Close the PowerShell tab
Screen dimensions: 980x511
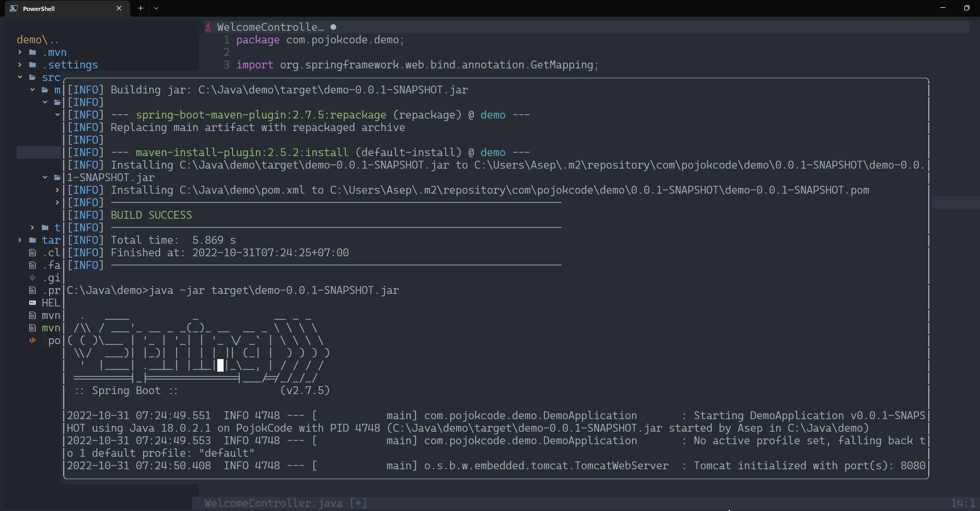(119, 8)
